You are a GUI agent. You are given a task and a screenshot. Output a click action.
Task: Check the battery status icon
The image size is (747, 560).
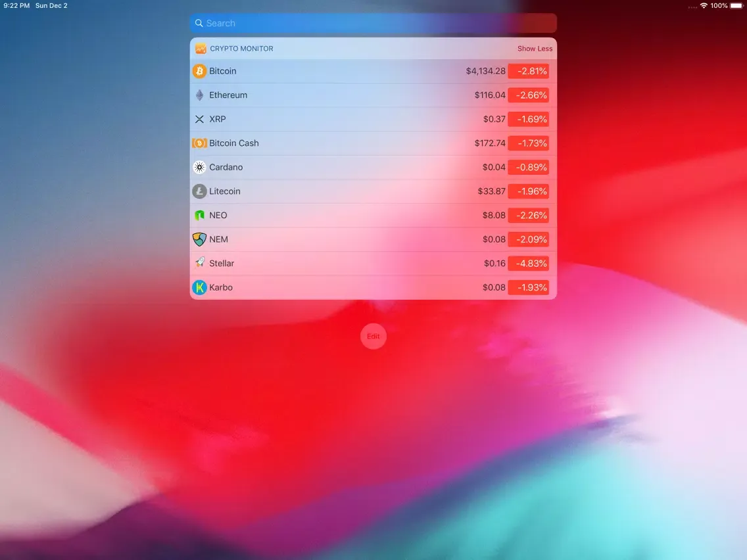[736, 6]
